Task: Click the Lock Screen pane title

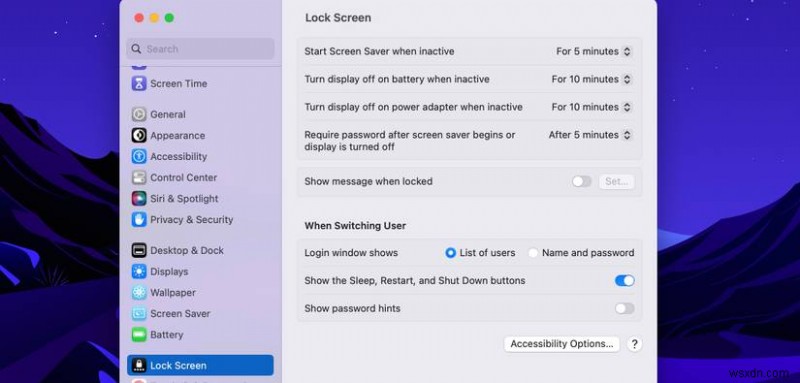Action: [338, 18]
